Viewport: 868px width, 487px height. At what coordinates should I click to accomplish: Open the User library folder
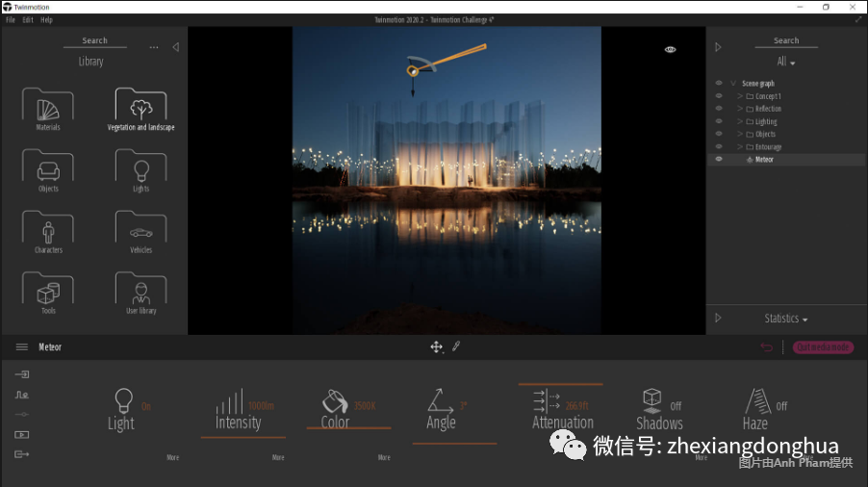point(140,293)
